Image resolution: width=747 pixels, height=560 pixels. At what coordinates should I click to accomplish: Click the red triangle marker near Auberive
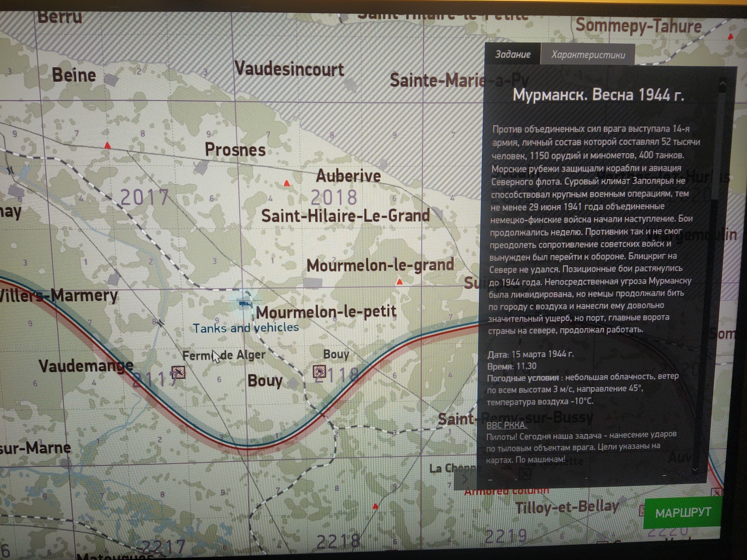287,183
